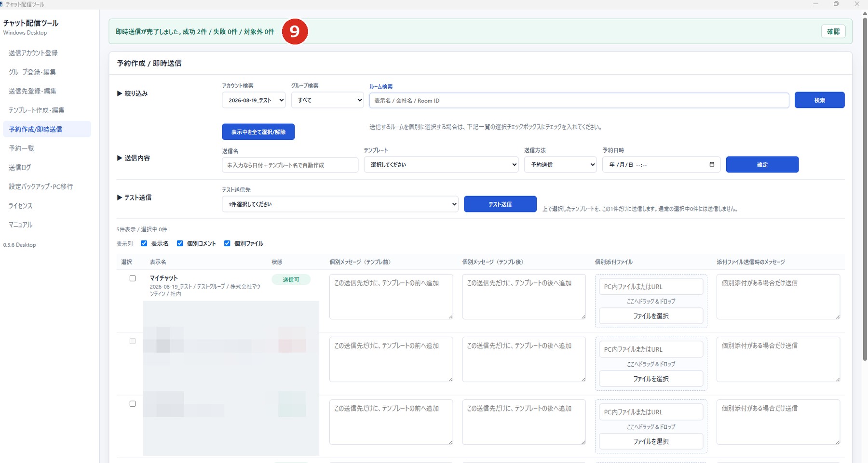This screenshot has height=463, width=868.
Task: Click PC内ファイルまたはURL field in first row
Action: click(651, 287)
